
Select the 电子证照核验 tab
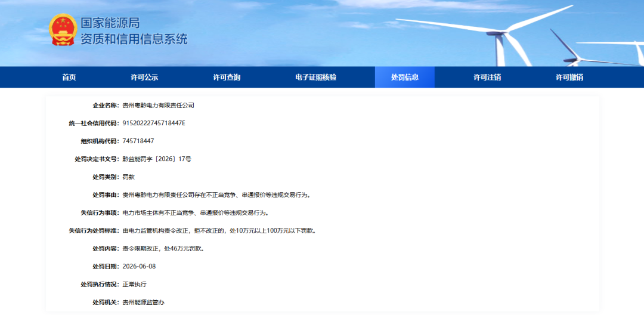[x=316, y=77]
